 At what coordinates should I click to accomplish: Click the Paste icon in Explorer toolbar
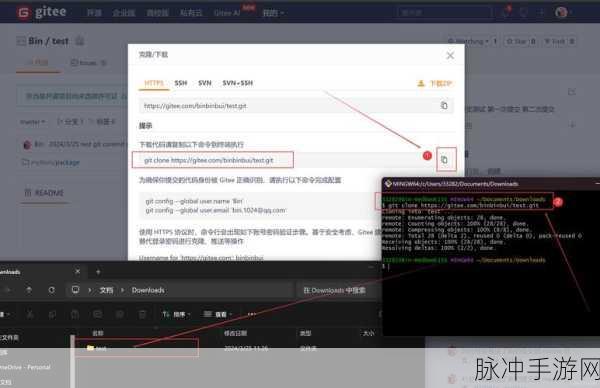point(75,314)
